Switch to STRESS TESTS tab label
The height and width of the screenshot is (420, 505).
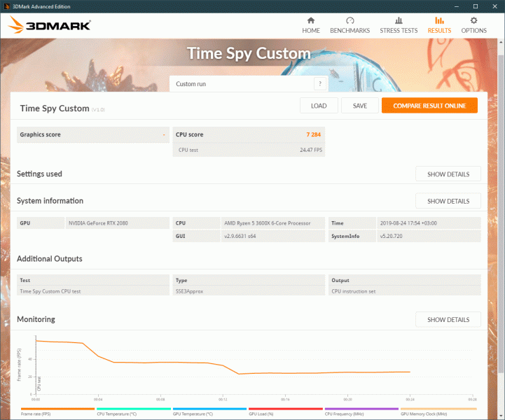click(399, 31)
